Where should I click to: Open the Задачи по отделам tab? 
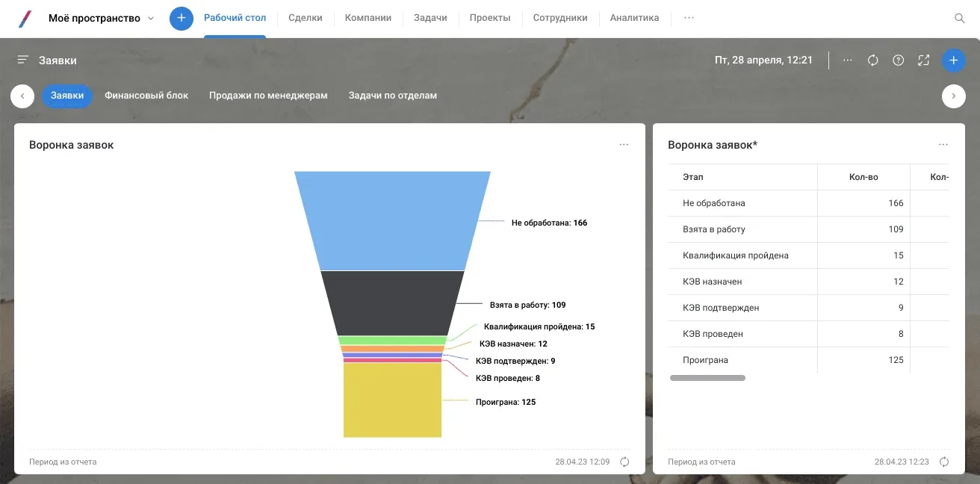pos(393,96)
